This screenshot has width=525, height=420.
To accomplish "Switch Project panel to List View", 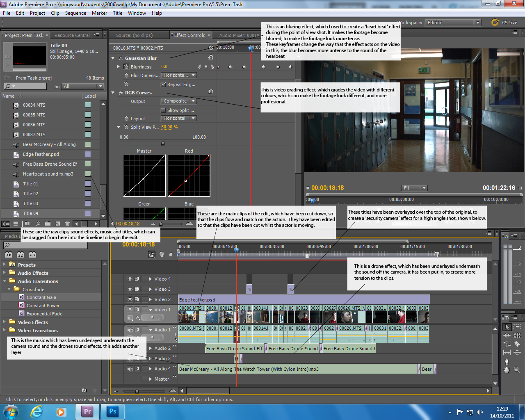I will [6, 224].
